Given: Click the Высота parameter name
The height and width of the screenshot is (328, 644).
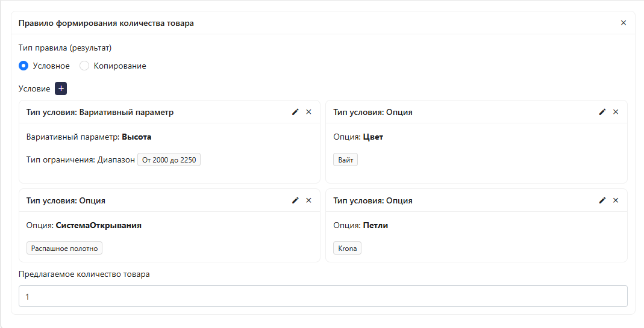Looking at the screenshot, I should tap(137, 137).
